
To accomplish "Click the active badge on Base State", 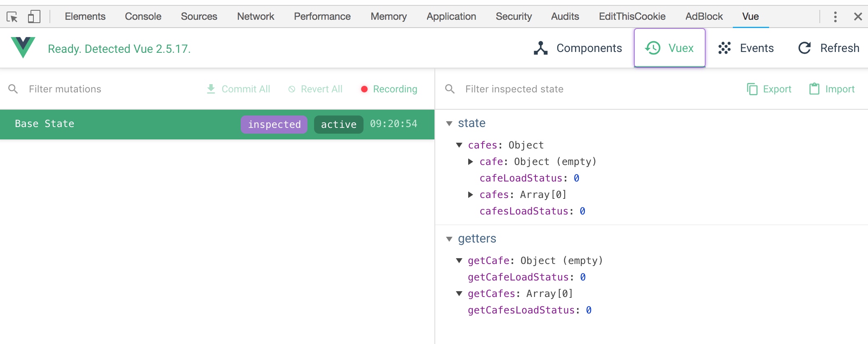I will [339, 124].
